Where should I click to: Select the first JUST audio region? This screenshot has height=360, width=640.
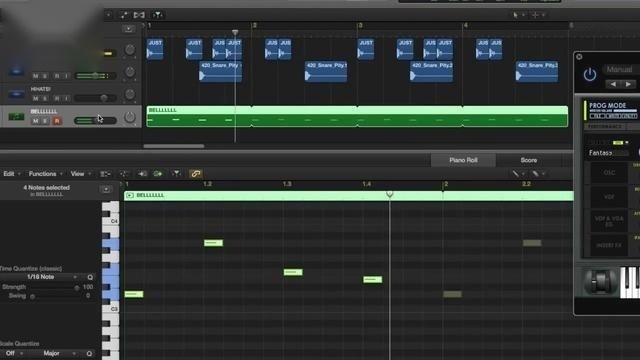tap(155, 49)
